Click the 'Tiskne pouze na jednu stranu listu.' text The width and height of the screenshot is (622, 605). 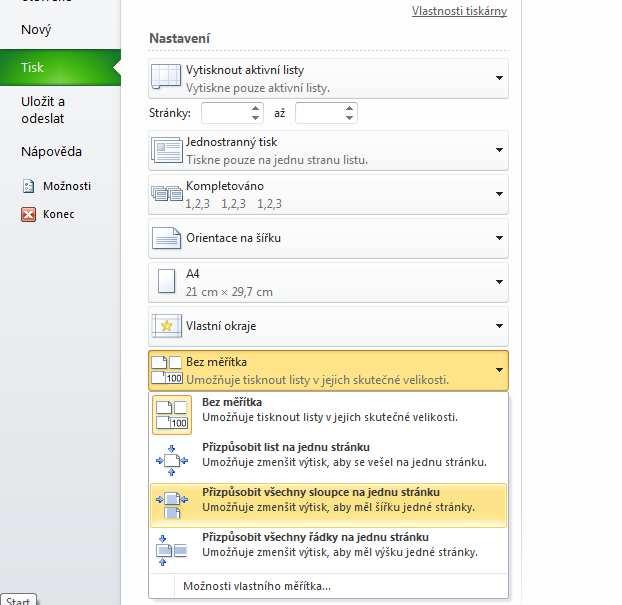pyautogui.click(x=277, y=160)
